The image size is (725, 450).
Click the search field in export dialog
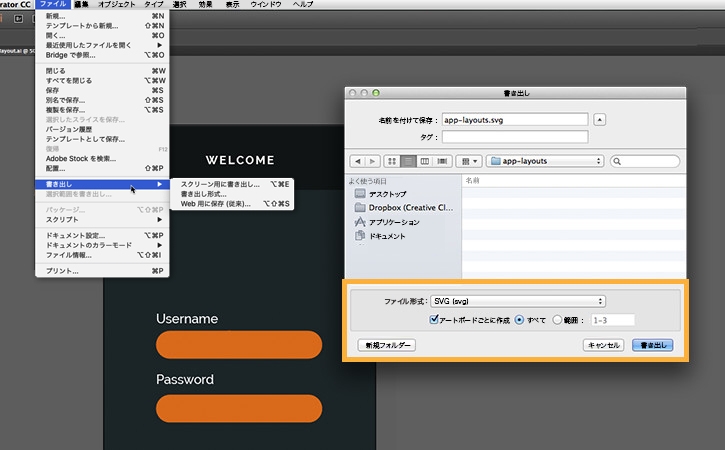pos(645,161)
